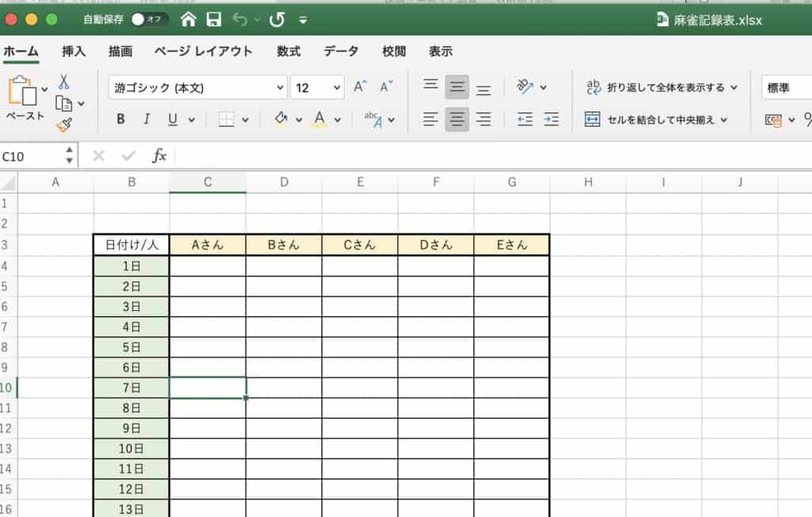This screenshot has width=812, height=517.
Task: Increase font size with larger A icon
Action: pyautogui.click(x=360, y=87)
